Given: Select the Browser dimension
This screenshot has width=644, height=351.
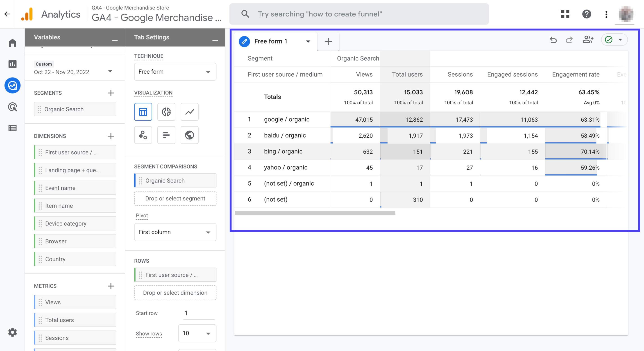Looking at the screenshot, I should [x=75, y=241].
